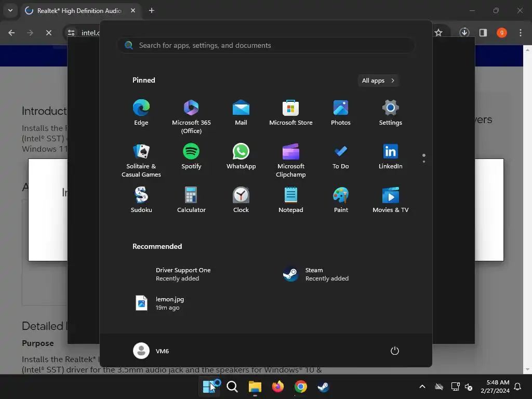Click the Start menu search field
The image size is (532, 399).
click(x=265, y=45)
